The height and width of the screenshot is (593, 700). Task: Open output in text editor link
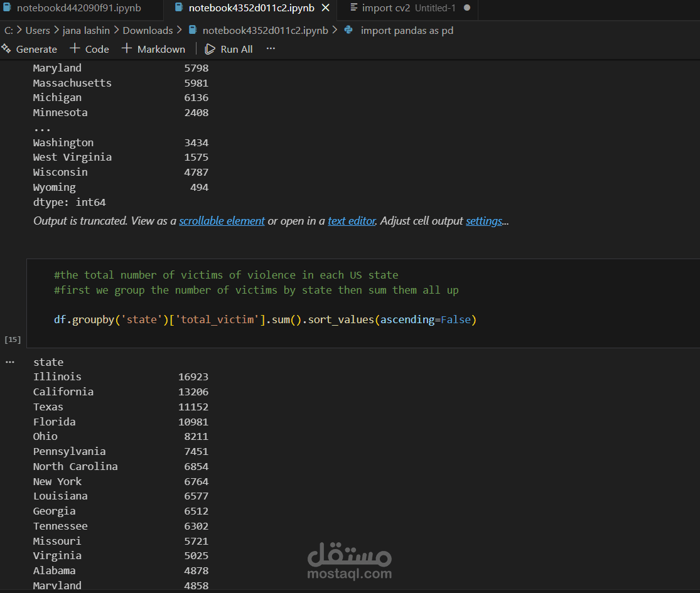coord(352,221)
